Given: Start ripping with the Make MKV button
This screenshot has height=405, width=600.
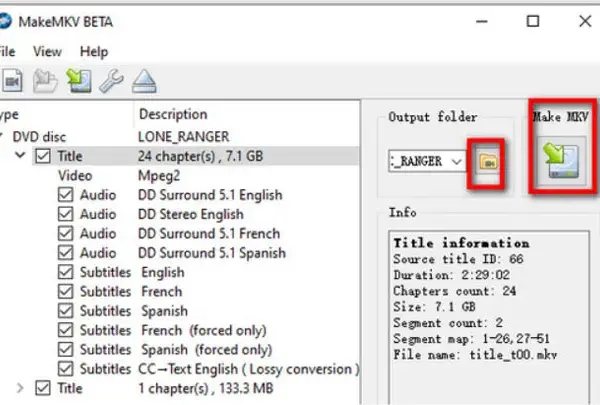Looking at the screenshot, I should click(x=562, y=161).
